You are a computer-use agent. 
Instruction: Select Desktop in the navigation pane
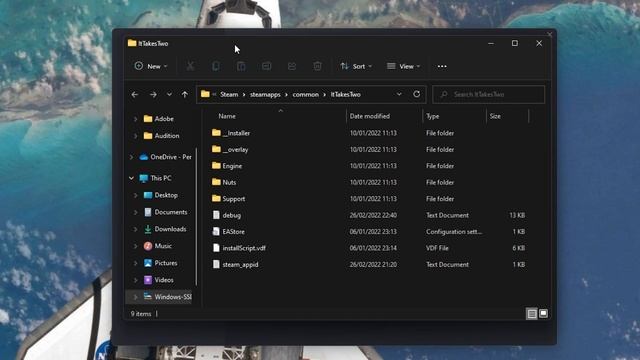coord(166,195)
